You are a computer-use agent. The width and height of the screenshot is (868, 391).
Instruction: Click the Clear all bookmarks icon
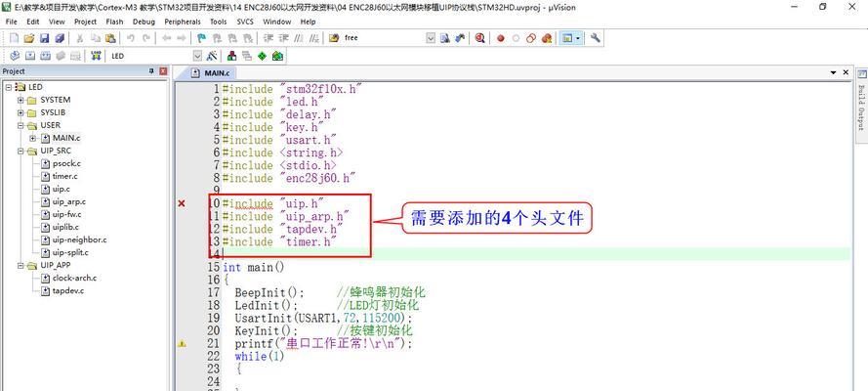point(247,38)
